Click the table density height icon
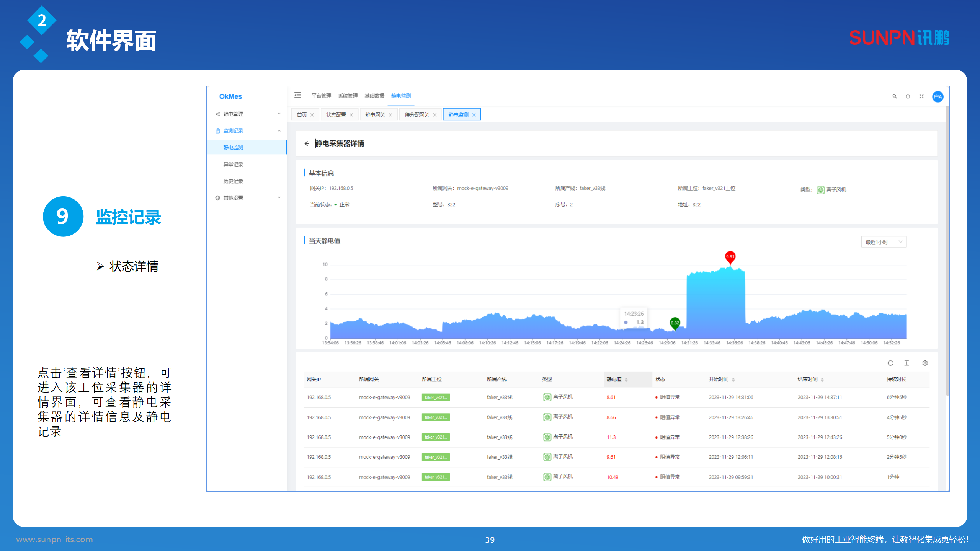This screenshot has width=980, height=551. (x=906, y=363)
